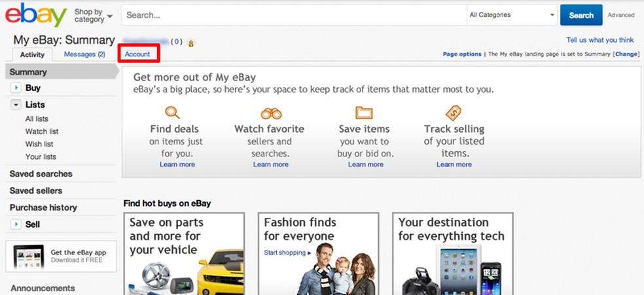Click the Fashion finds for everyone banner
644x295 pixels.
[315, 253]
